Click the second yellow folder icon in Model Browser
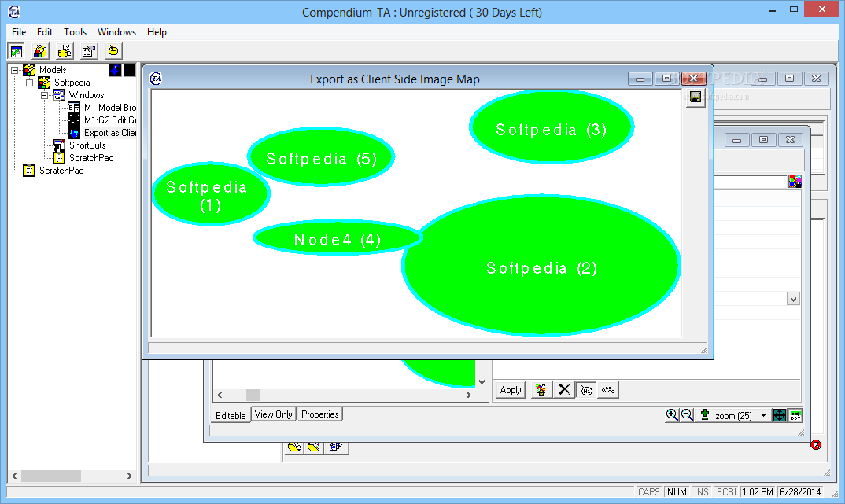The image size is (845, 504). [x=314, y=447]
